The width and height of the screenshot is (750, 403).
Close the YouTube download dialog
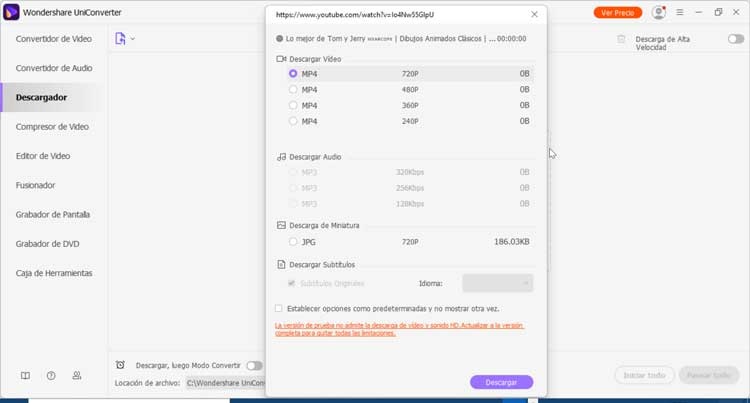click(534, 14)
